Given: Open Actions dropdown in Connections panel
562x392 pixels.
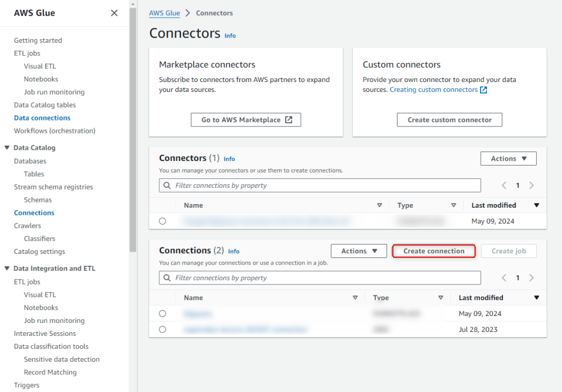Looking at the screenshot, I should pyautogui.click(x=358, y=251).
